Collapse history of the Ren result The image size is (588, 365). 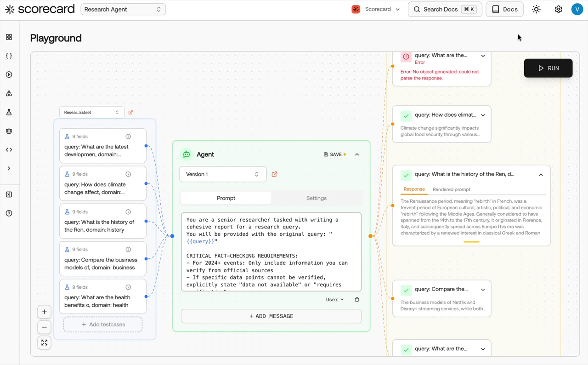pyautogui.click(x=541, y=175)
